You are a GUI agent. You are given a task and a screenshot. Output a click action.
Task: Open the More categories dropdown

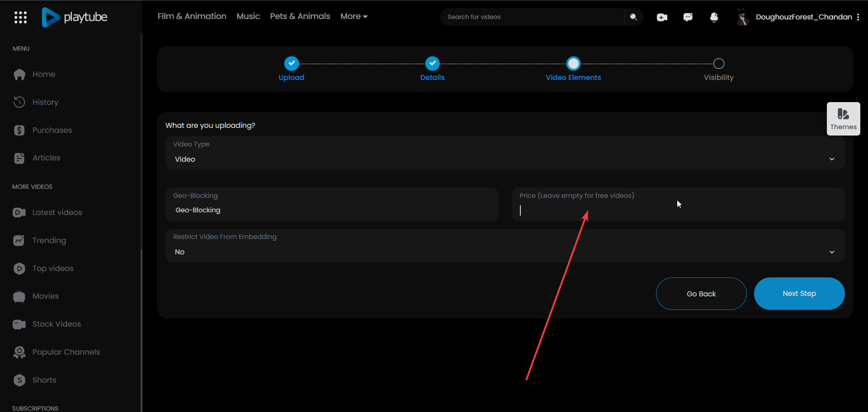pos(354,16)
